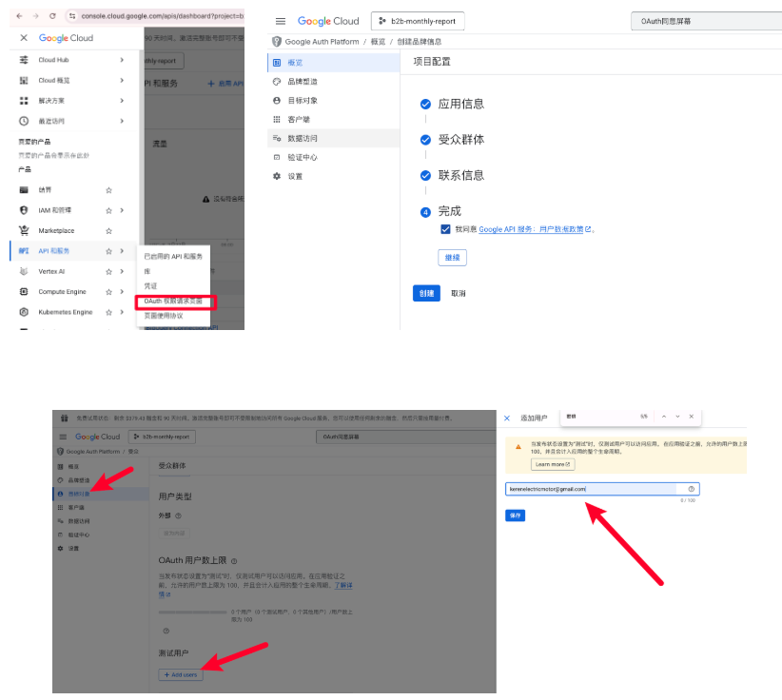Pin the billing product with its star
This screenshot has width=782, height=700.
(108, 190)
